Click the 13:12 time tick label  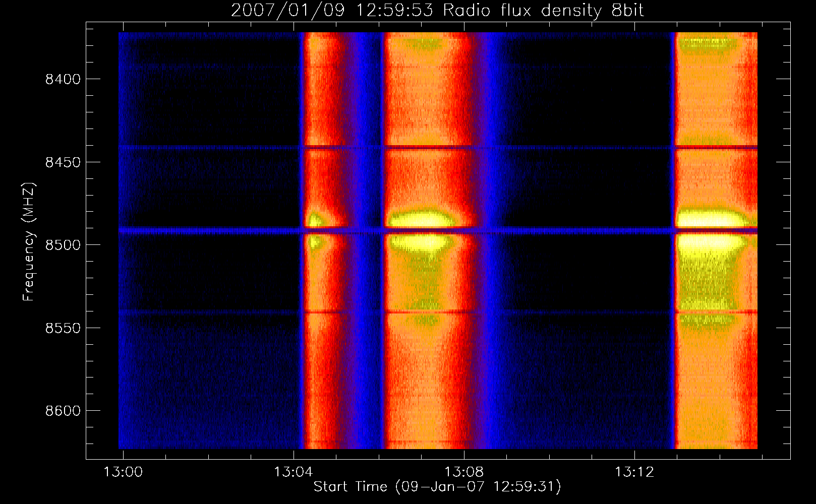634,472
